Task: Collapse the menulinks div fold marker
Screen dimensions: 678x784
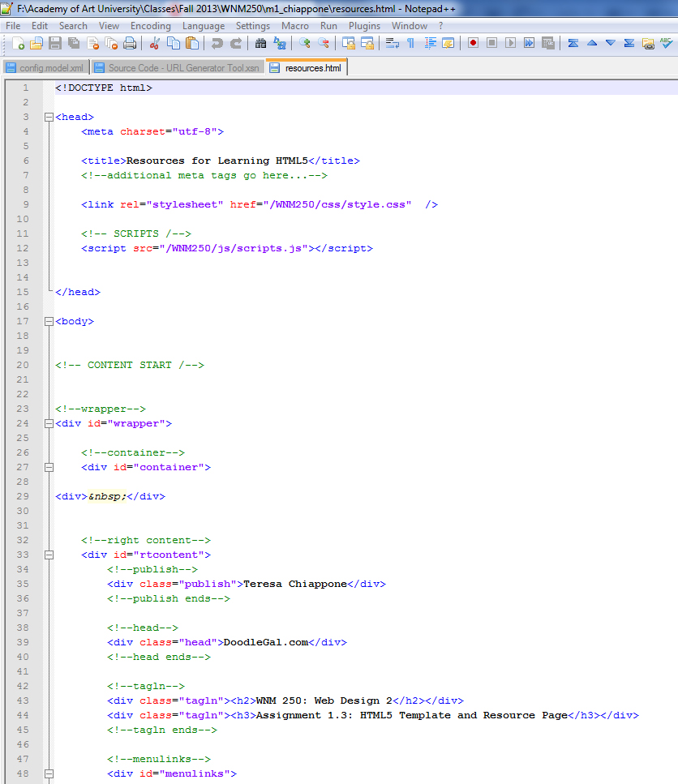Action: 49,774
